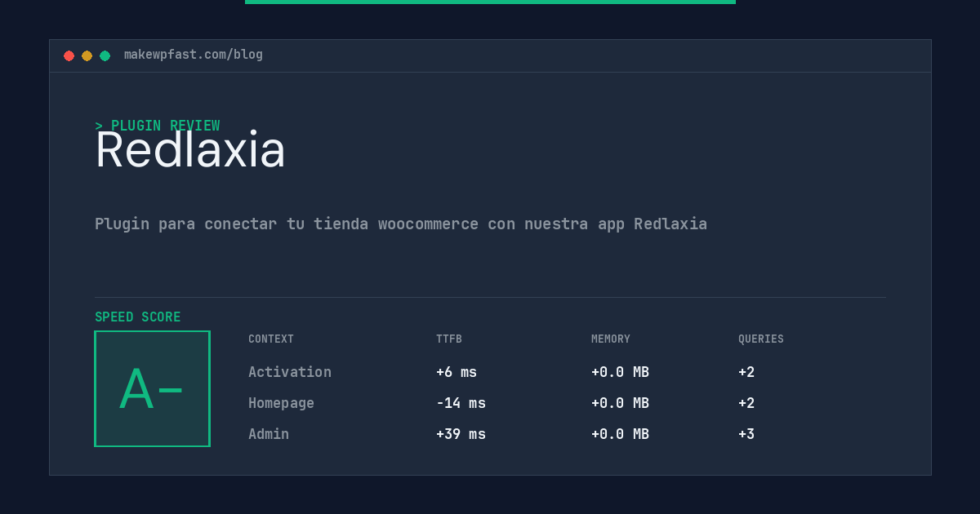Click the SPEED SCORE label
This screenshot has height=514, width=980.
[x=138, y=317]
